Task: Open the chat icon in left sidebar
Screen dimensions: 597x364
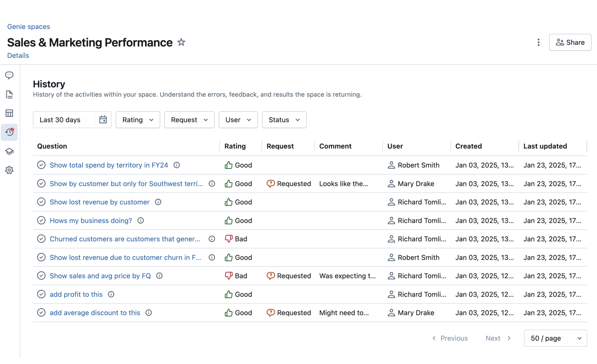Action: click(9, 75)
